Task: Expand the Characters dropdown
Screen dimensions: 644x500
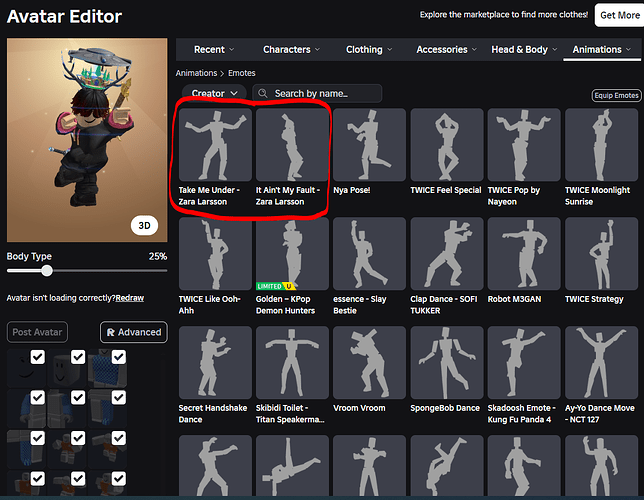Action: 291,50
